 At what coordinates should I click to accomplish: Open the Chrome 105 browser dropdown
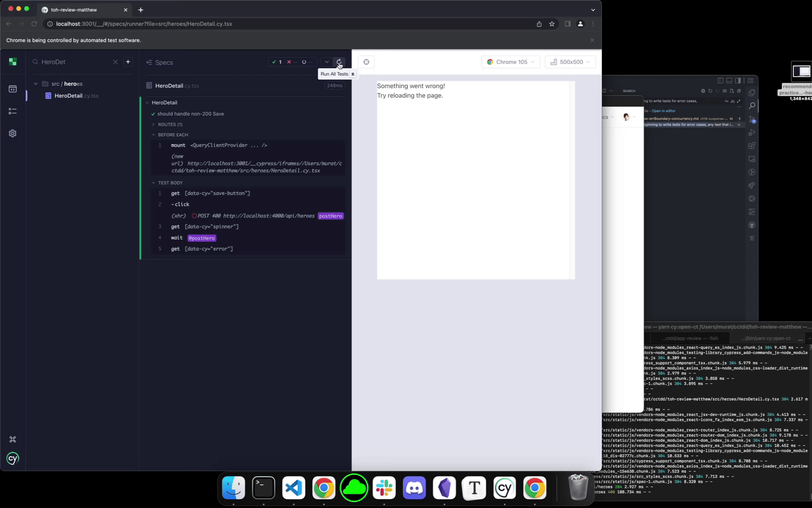click(510, 62)
